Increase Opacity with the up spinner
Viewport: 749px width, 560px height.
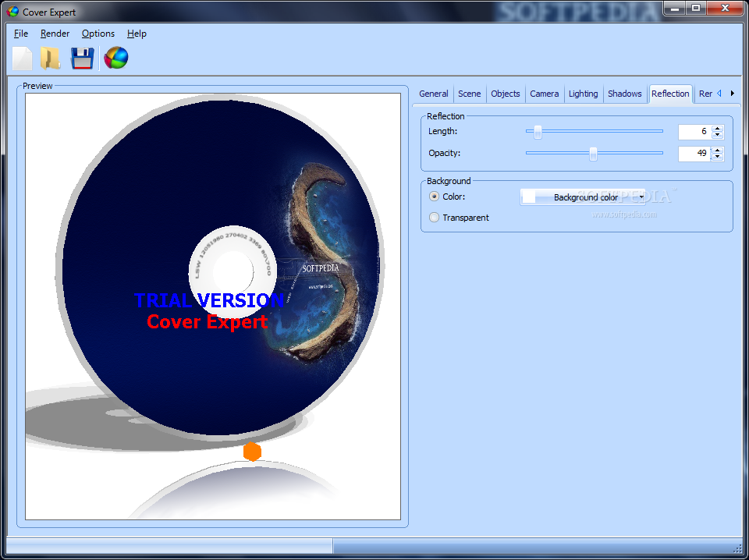[x=718, y=151]
